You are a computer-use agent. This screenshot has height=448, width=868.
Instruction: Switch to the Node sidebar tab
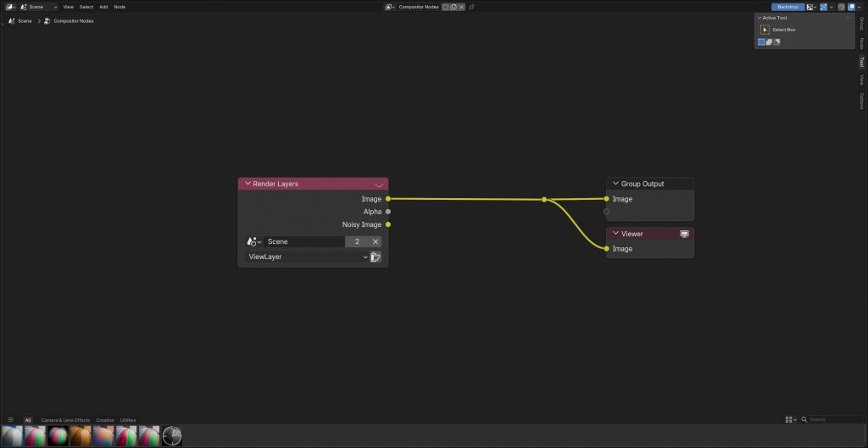(862, 42)
